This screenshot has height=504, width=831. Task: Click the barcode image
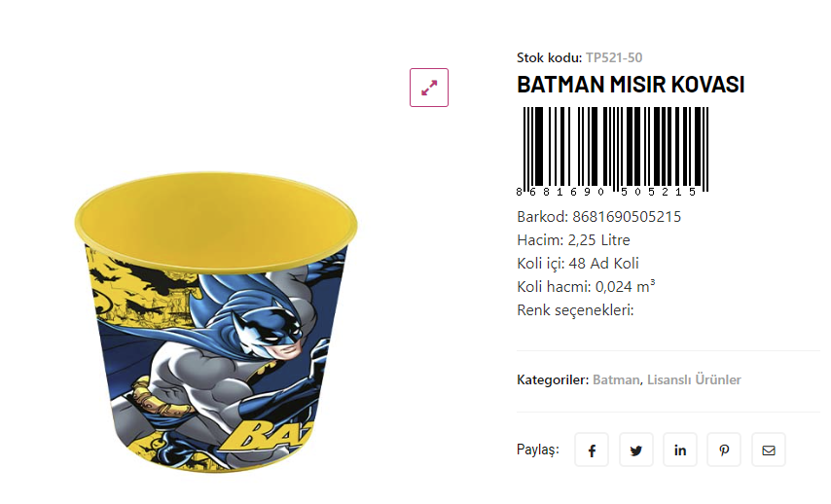click(612, 148)
